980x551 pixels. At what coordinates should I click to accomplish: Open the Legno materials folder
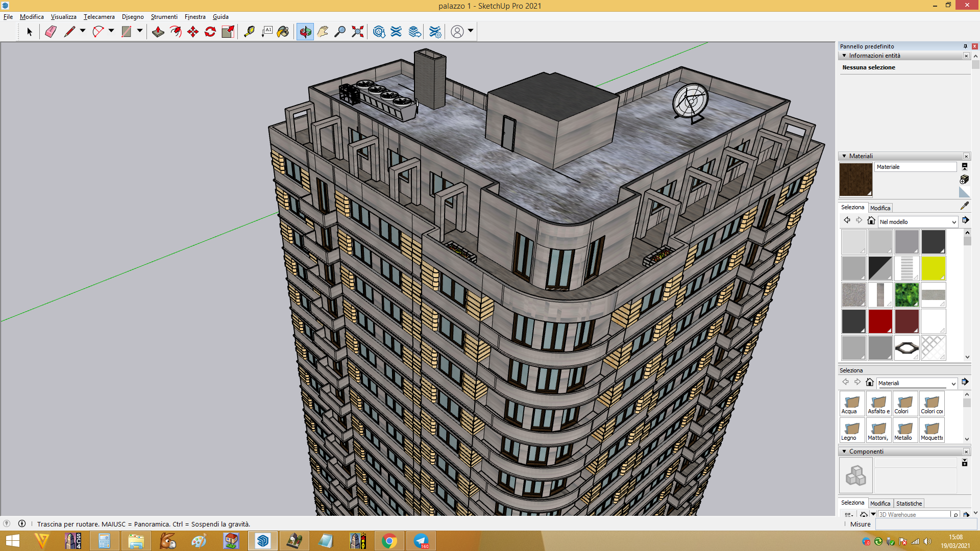click(x=852, y=430)
